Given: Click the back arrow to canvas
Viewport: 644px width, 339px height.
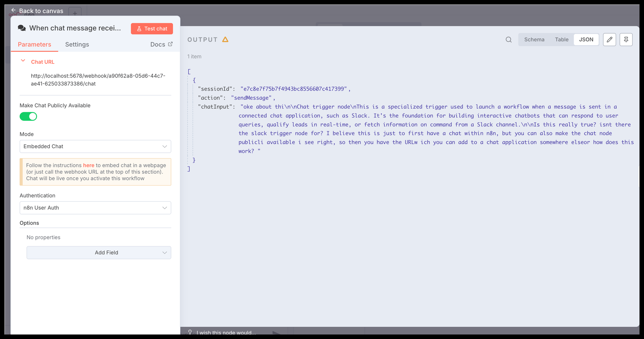Looking at the screenshot, I should coord(14,10).
